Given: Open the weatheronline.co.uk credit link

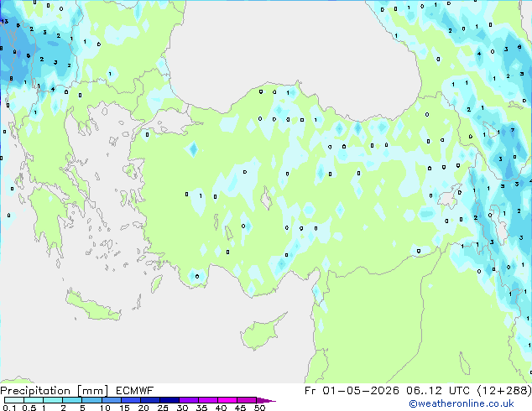Looking at the screenshot, I should coord(462,403).
